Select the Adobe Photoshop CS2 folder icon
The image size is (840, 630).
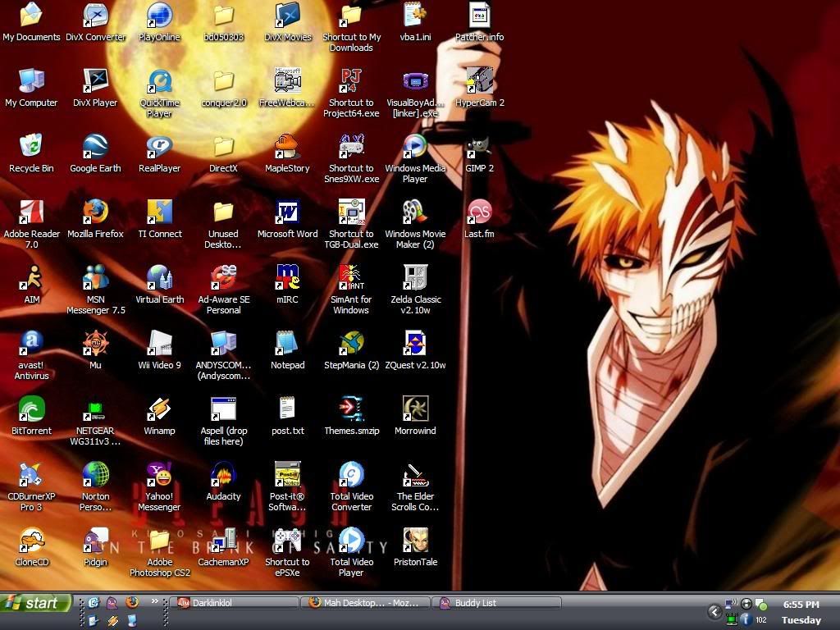point(160,553)
